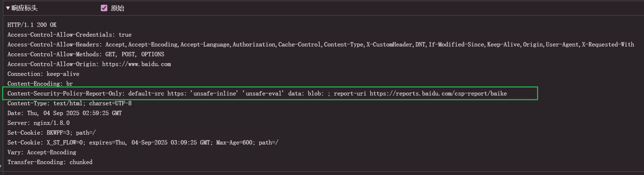Image resolution: width=644 pixels, height=175 pixels.
Task: Select the Connection: keep-alive line
Action: tap(43, 74)
